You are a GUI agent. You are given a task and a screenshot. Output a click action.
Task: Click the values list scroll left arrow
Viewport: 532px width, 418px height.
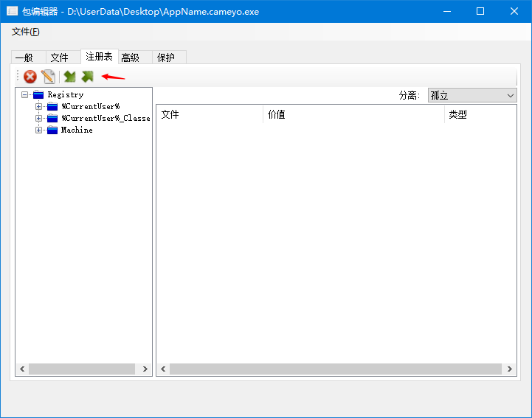coord(163,369)
